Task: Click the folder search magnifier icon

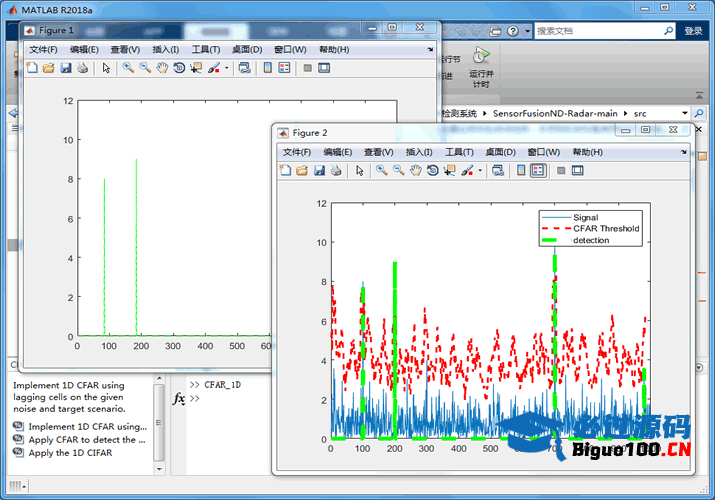Action: (x=699, y=113)
